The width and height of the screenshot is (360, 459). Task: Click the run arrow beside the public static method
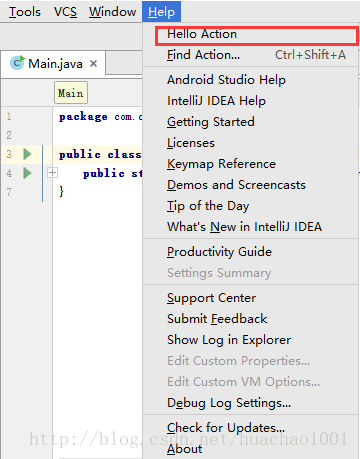[x=27, y=173]
